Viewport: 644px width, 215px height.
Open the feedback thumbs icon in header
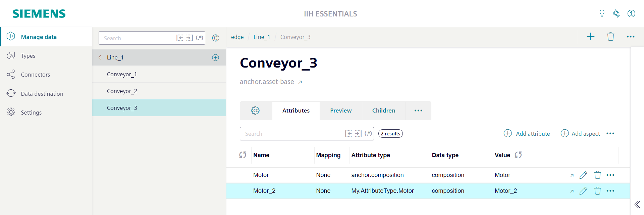(x=616, y=13)
